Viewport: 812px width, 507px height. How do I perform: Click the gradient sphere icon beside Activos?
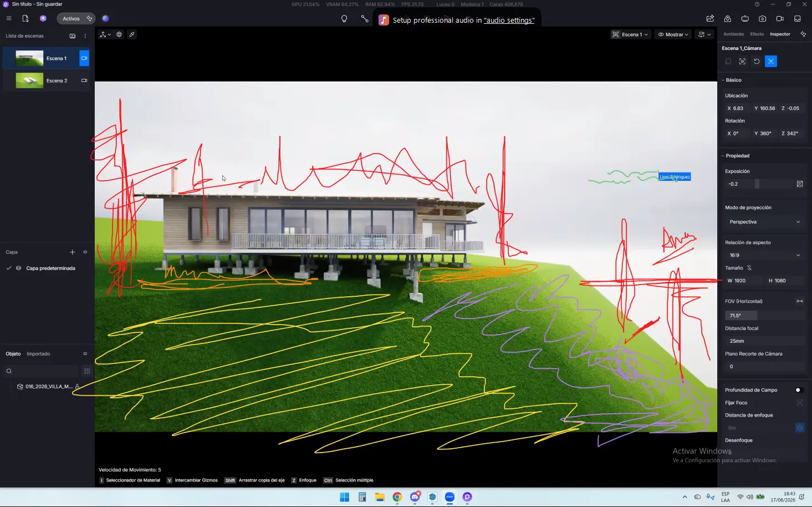point(105,18)
